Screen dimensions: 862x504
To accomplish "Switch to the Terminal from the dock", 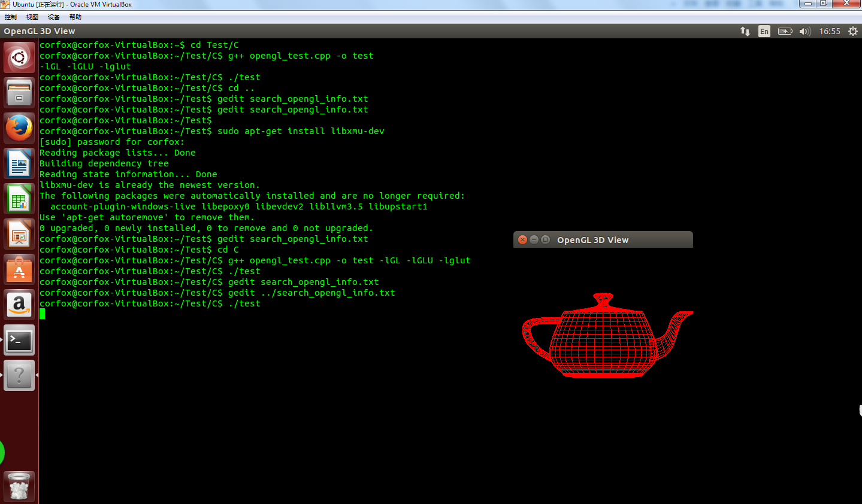I will (19, 340).
